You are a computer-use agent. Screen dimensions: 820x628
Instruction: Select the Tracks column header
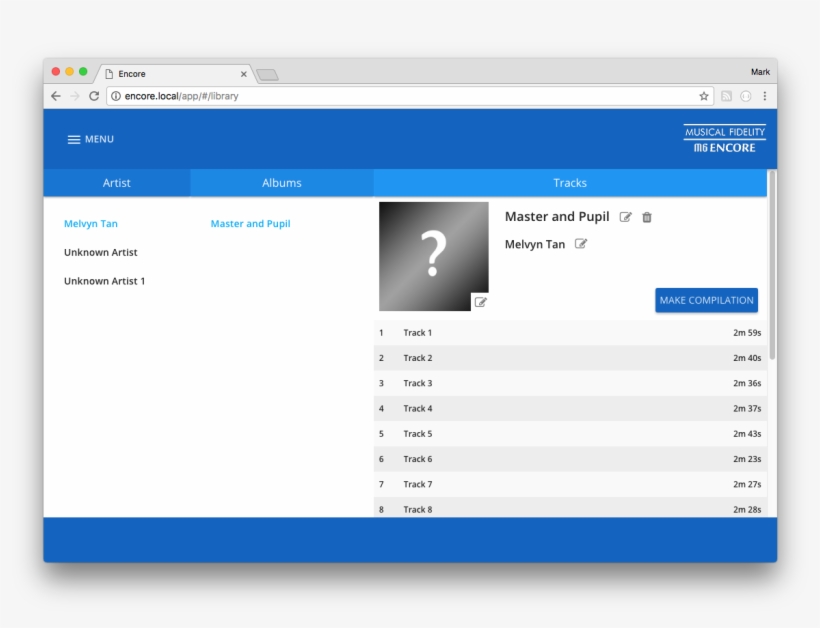click(x=570, y=183)
